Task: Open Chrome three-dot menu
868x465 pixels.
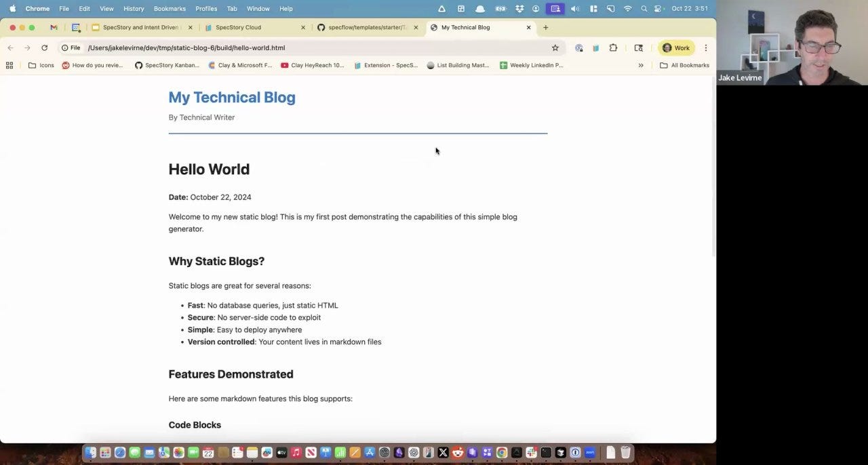Action: tap(705, 47)
